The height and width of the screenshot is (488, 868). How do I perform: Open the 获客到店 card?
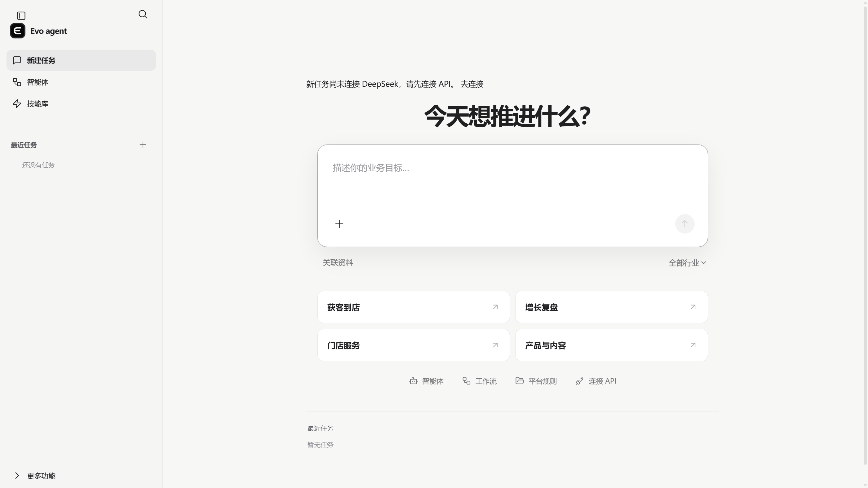click(414, 307)
